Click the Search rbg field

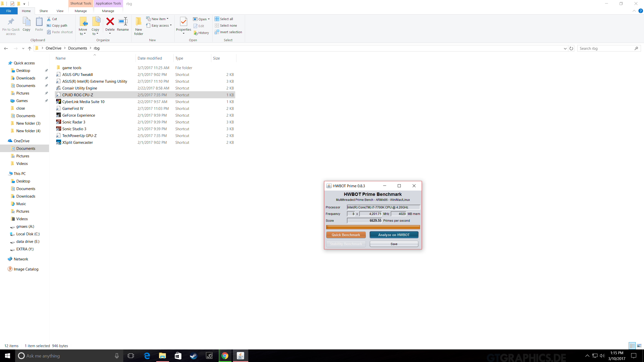(609, 48)
